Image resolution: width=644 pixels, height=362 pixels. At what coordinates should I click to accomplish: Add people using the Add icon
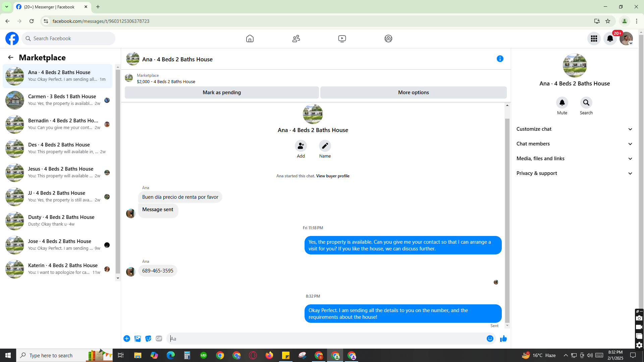click(x=301, y=146)
